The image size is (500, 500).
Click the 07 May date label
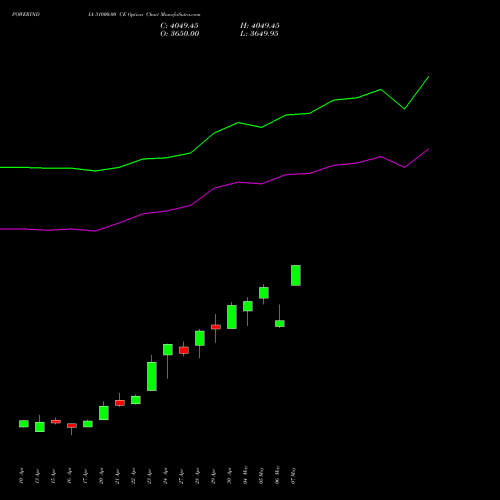point(293,475)
